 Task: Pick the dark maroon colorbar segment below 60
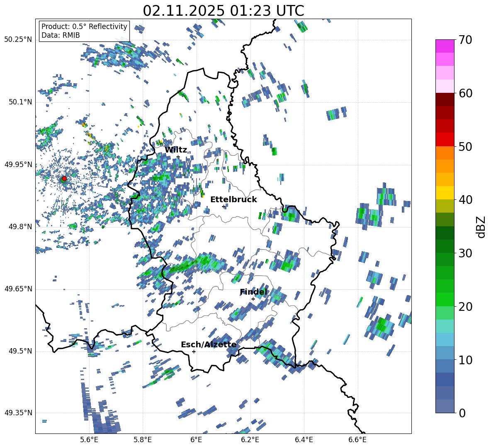pyautogui.click(x=445, y=99)
